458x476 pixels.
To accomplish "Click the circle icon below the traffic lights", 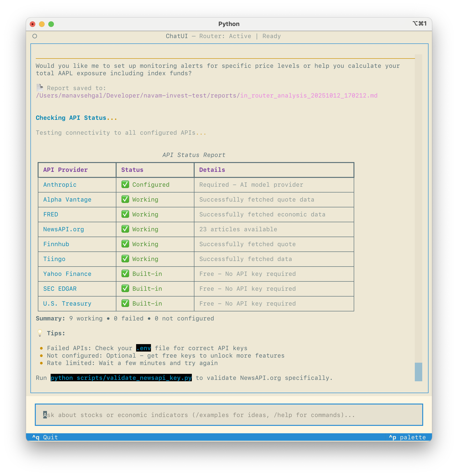I will pyautogui.click(x=35, y=36).
